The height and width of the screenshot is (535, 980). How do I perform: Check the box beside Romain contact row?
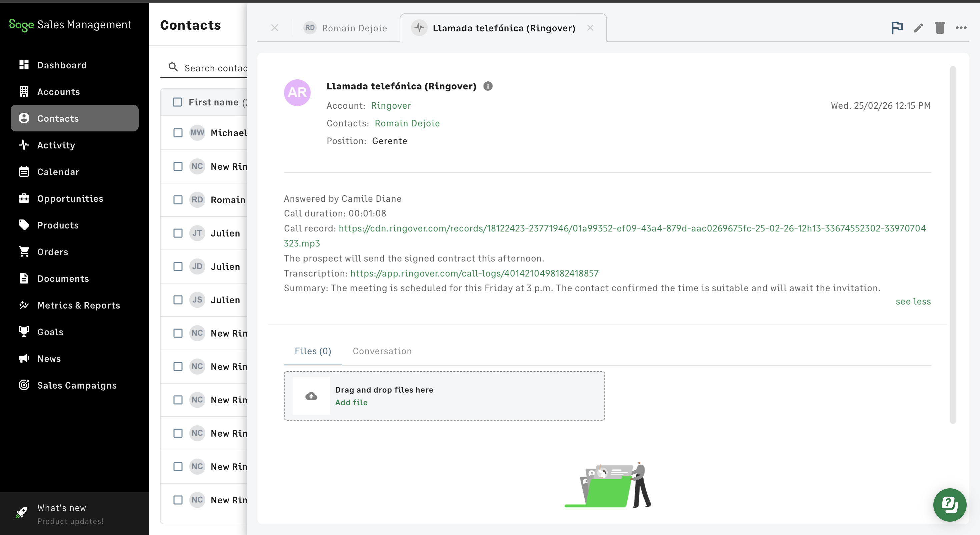point(178,200)
